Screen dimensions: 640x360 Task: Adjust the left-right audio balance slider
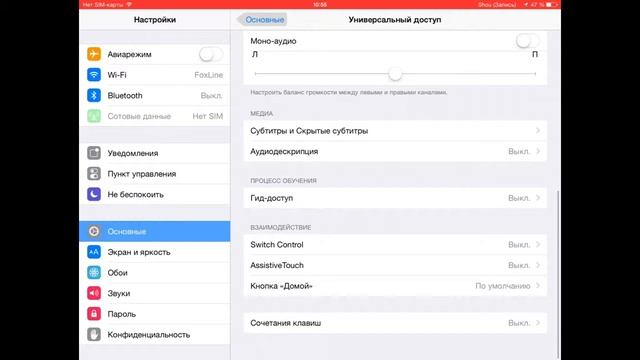pyautogui.click(x=395, y=74)
